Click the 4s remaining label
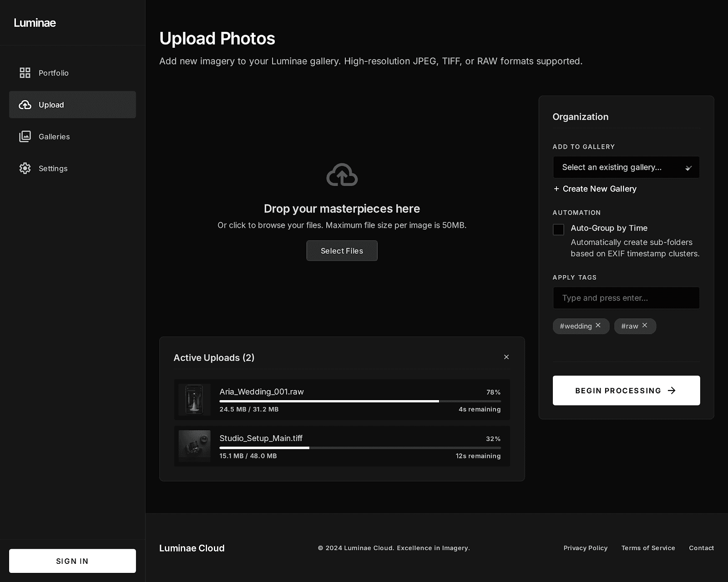The image size is (728, 582). click(480, 409)
